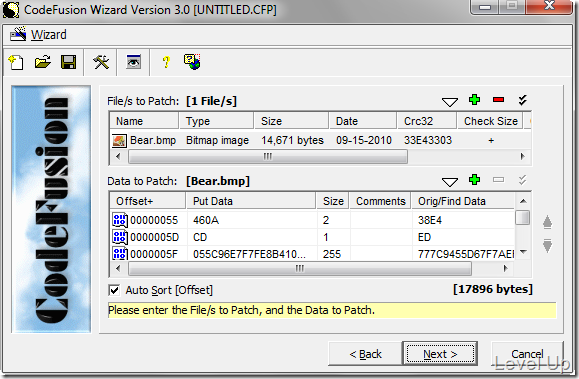
Task: Proceed with the Next > button
Action: coord(440,354)
